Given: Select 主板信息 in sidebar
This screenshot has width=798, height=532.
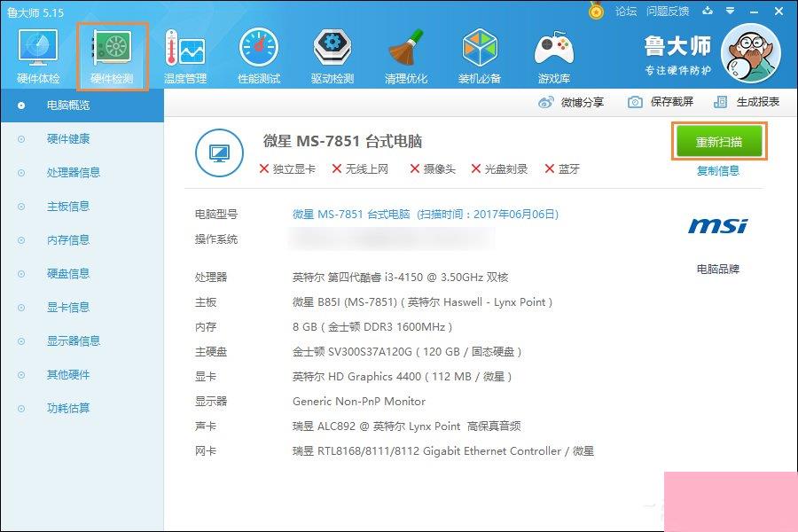Looking at the screenshot, I should click(x=82, y=207).
